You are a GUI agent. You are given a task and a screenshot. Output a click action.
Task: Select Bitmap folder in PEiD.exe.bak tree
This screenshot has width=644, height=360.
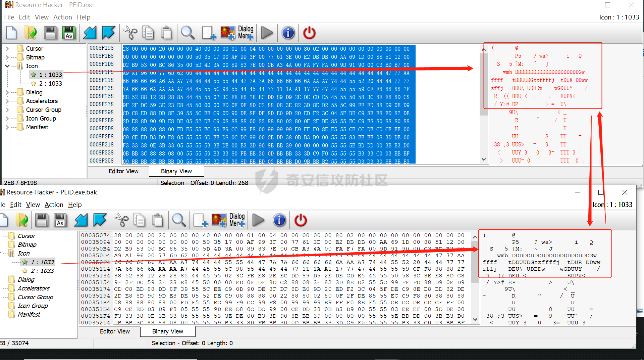[x=27, y=244]
